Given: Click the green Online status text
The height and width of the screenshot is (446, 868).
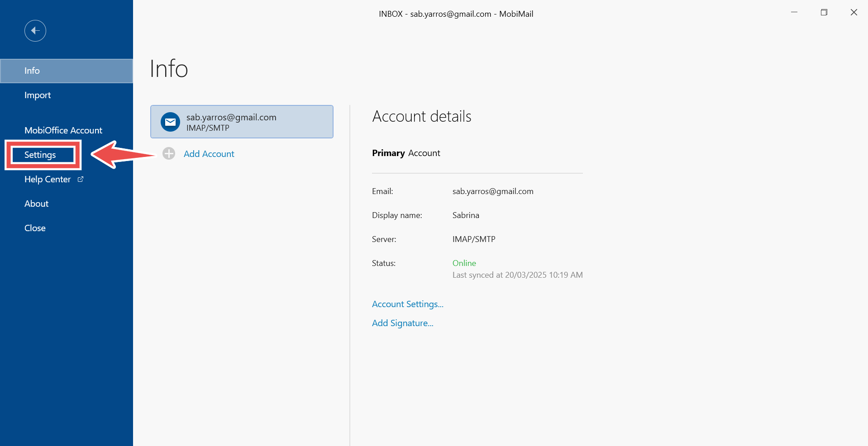Looking at the screenshot, I should click(464, 263).
